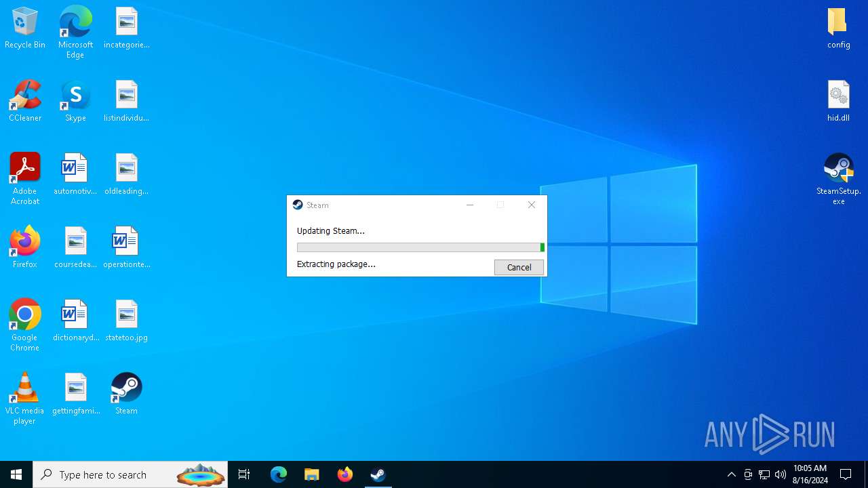Select the dictionaryd... Word document
868x488 pixels.
tap(75, 321)
